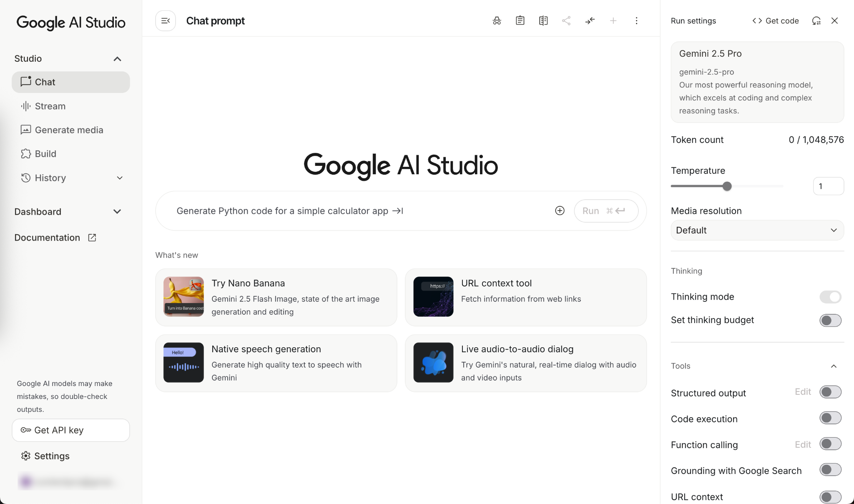Enable Grounding with Google Search toggle
Viewport: 854px width, 504px height.
[x=830, y=470]
